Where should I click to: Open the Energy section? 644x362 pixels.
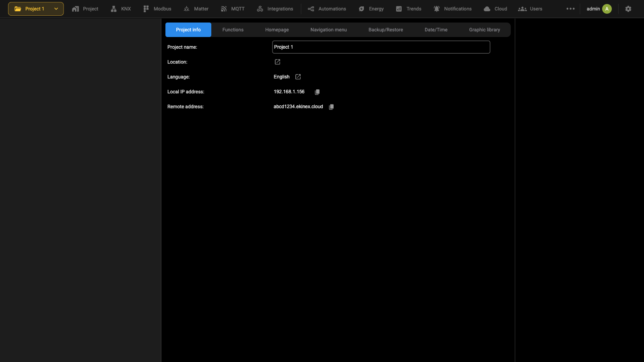pyautogui.click(x=371, y=9)
